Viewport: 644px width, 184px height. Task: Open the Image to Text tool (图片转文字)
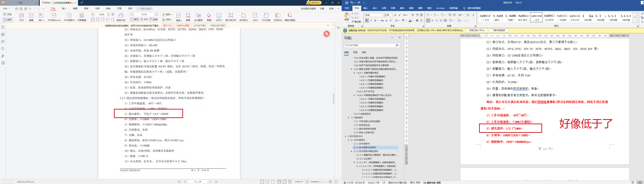pos(231,17)
